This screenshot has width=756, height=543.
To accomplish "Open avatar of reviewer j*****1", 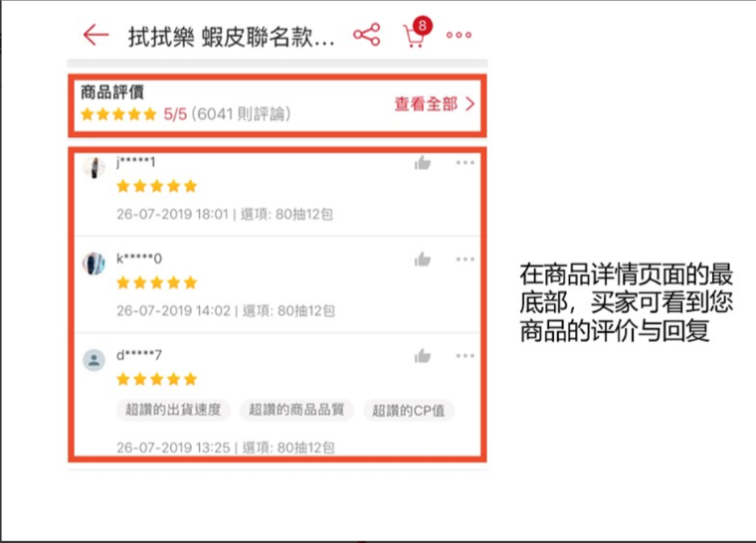I will click(94, 168).
